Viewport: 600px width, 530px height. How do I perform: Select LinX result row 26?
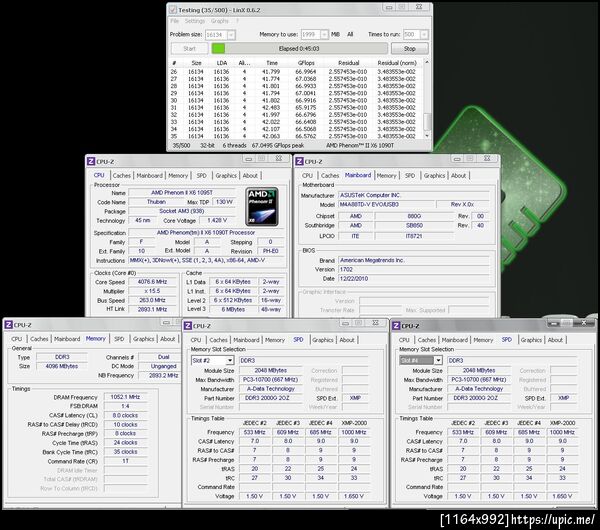coord(297,72)
